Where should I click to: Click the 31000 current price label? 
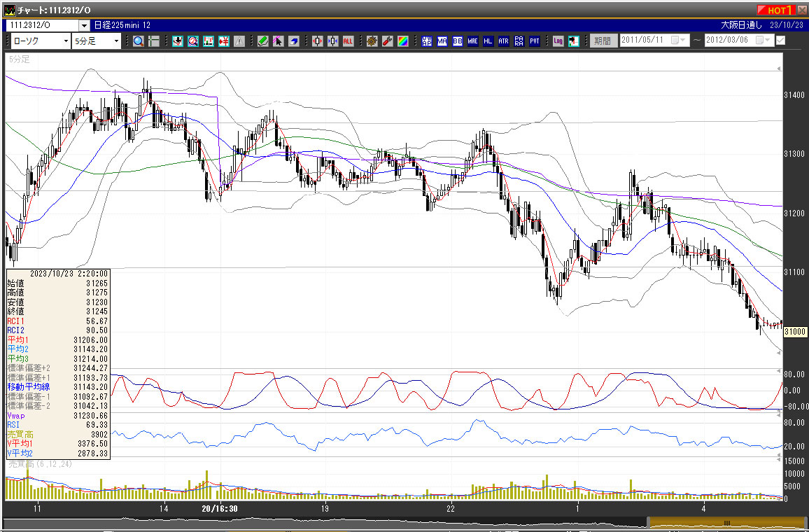click(x=794, y=332)
